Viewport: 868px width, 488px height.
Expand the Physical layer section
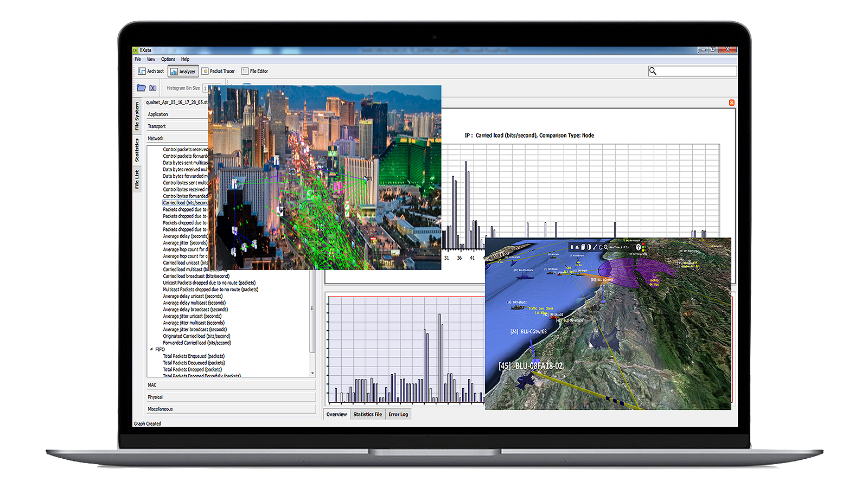231,397
